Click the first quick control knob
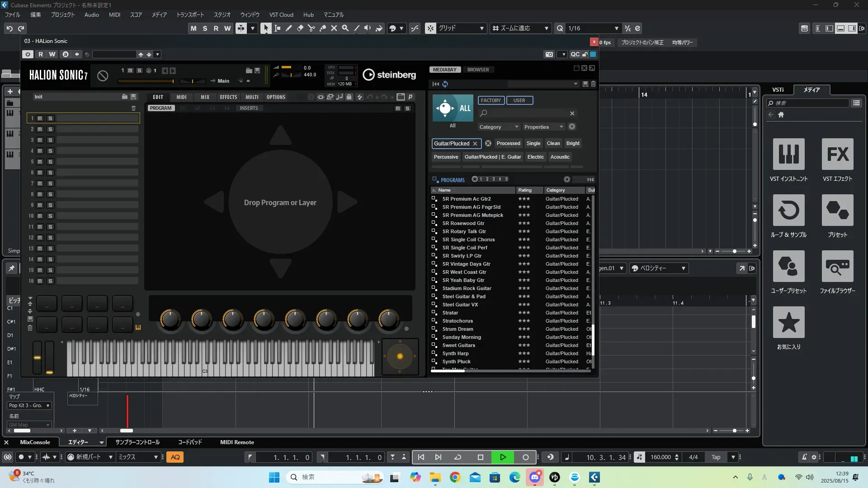This screenshot has width=868, height=488. click(170, 319)
